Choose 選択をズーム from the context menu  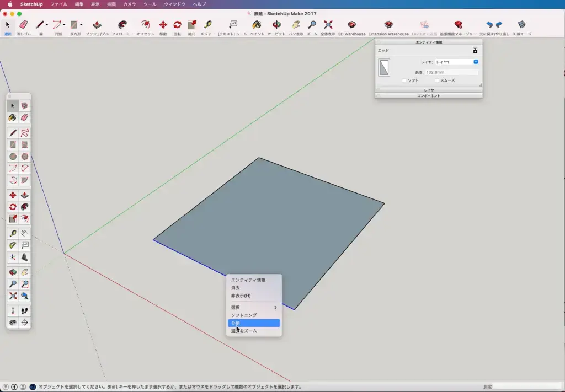pos(254,331)
